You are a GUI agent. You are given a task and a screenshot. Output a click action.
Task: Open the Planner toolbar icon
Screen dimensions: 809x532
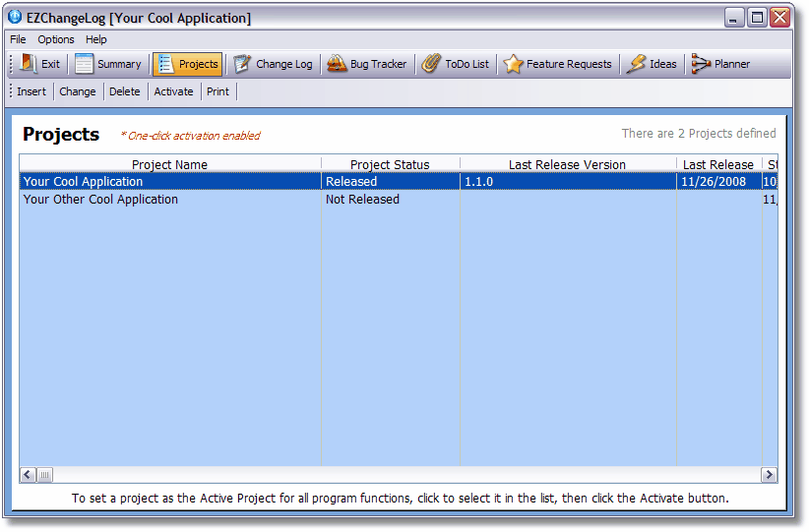pos(701,64)
